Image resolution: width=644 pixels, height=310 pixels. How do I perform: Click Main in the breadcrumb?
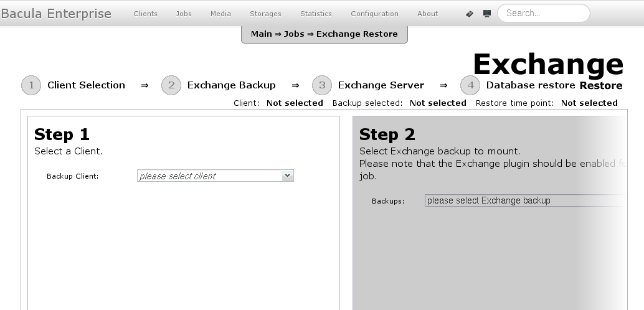261,34
